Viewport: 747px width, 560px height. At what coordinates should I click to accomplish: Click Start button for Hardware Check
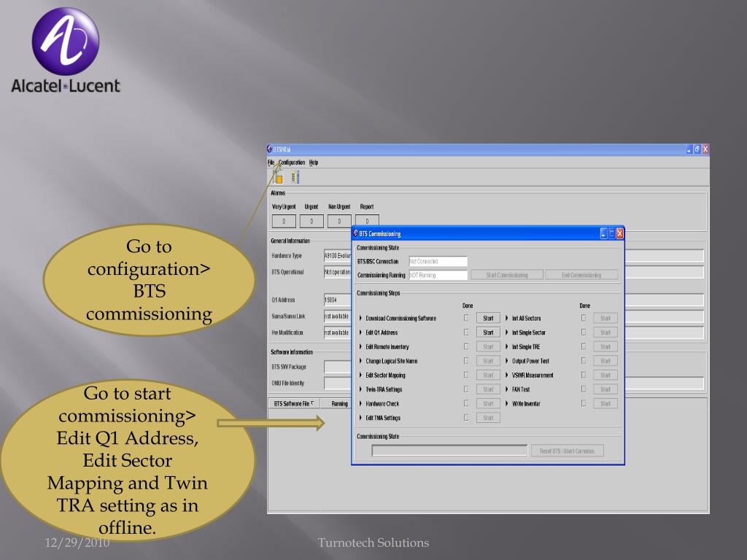(488, 403)
